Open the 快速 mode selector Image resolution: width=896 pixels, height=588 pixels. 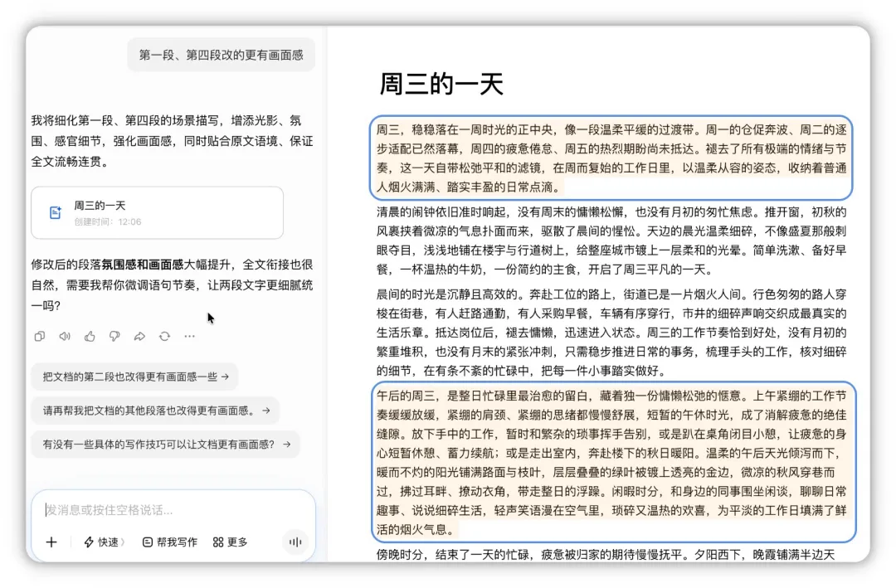click(105, 542)
